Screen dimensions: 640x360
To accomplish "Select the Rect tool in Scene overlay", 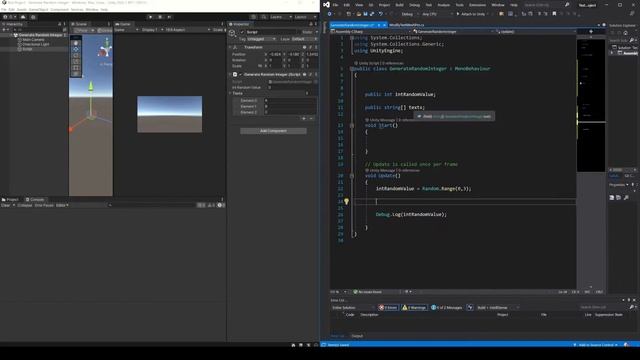I will coord(76,68).
